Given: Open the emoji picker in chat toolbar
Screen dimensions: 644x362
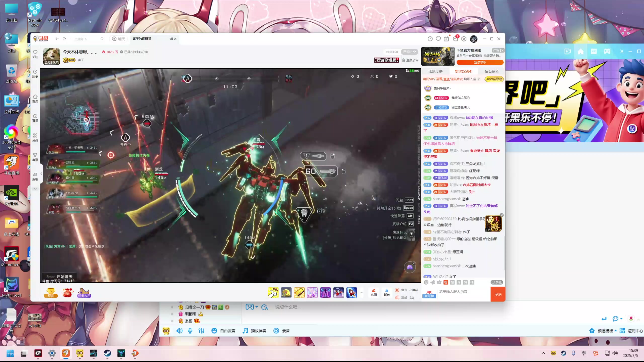Looking at the screenshot, I should click(426, 282).
